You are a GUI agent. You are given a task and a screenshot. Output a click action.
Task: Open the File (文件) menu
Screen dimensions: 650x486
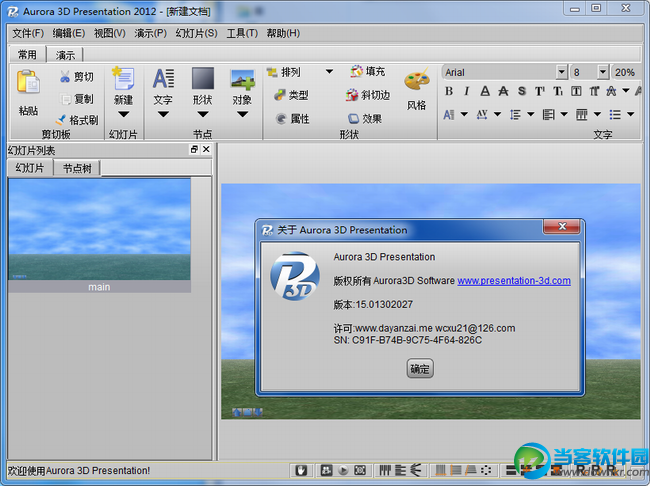pos(28,33)
